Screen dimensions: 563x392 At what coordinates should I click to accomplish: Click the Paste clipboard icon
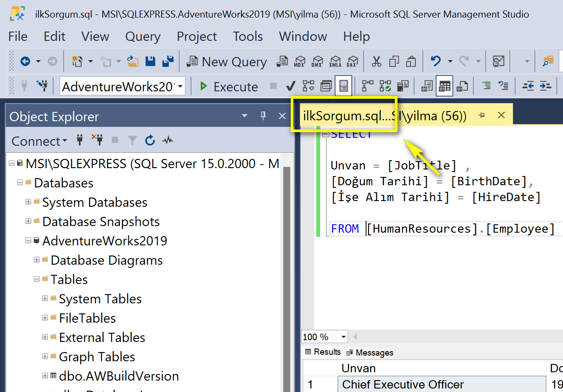coord(411,61)
